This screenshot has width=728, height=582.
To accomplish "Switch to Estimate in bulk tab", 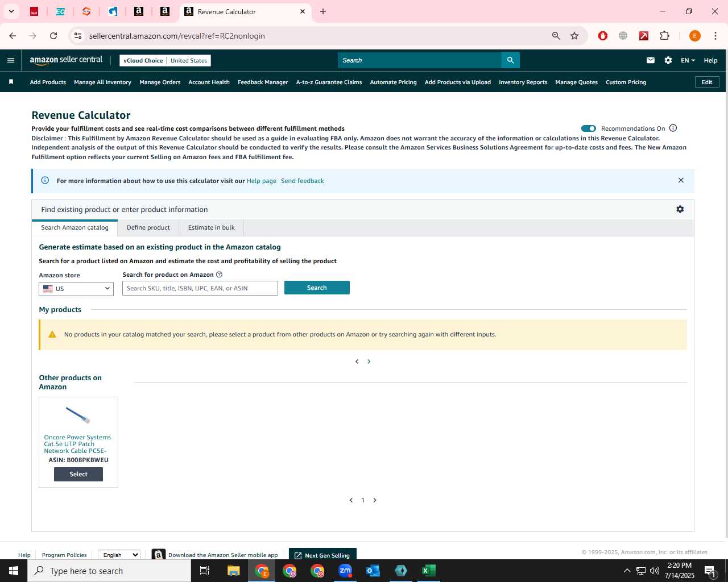I will click(212, 227).
